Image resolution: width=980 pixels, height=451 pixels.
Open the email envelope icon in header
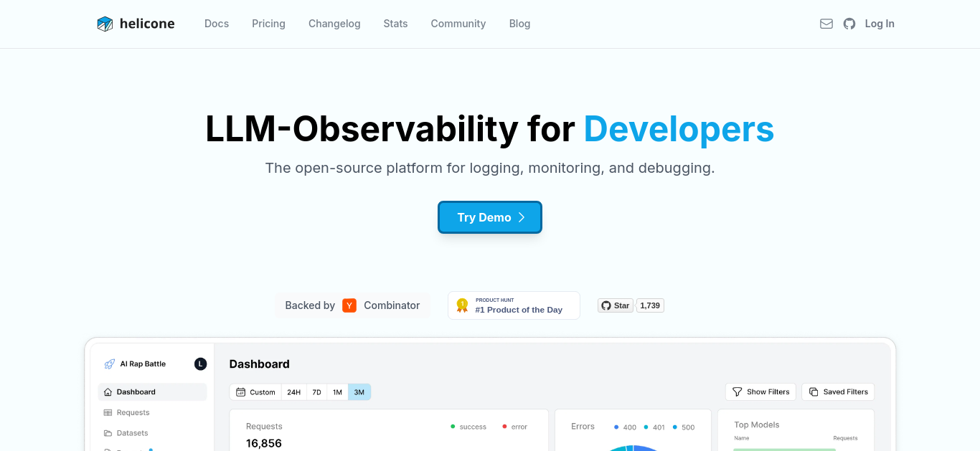pyautogui.click(x=826, y=24)
